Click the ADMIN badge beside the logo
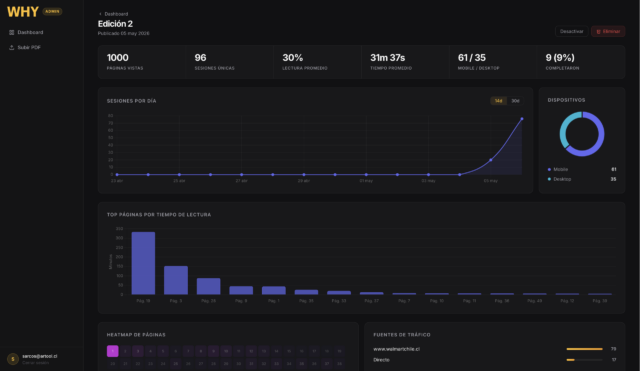This screenshot has width=640, height=371. click(52, 11)
